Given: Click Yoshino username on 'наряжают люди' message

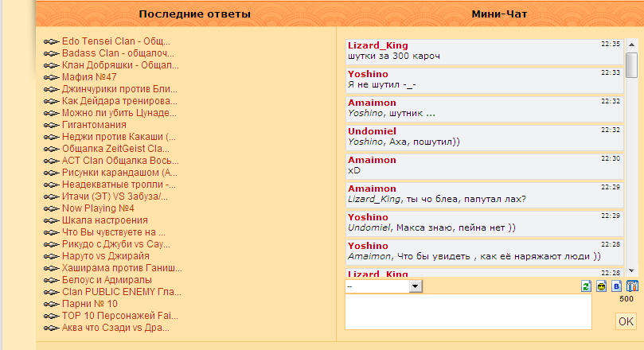Looking at the screenshot, I should [368, 246].
